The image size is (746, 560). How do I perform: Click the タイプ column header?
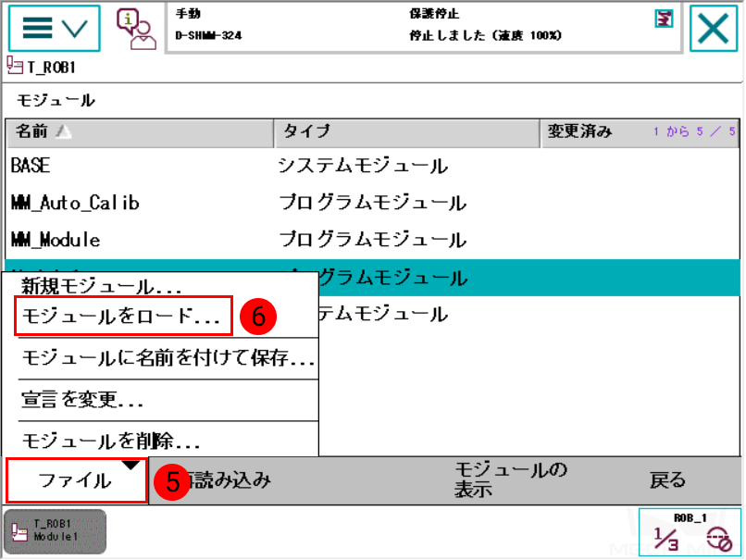point(406,131)
